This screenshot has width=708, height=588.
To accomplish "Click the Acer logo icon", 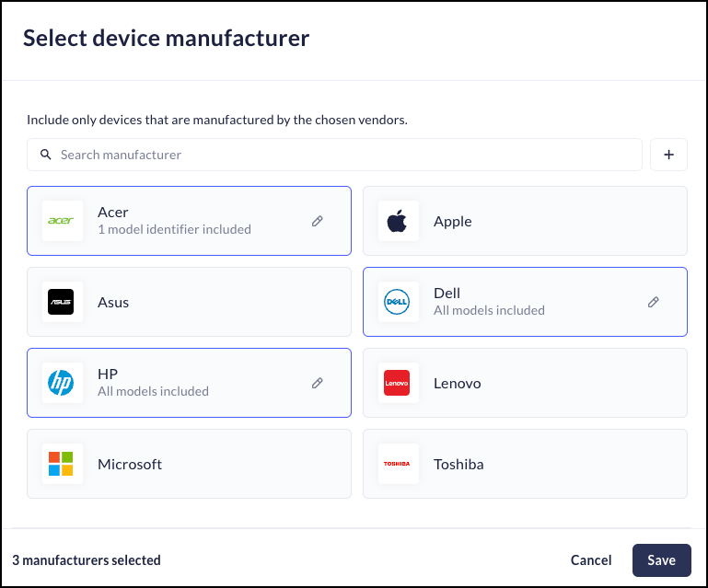I will (x=62, y=221).
